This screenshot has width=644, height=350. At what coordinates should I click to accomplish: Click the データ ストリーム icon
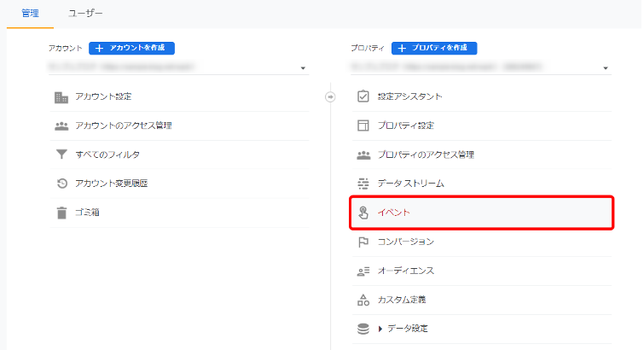pos(363,184)
